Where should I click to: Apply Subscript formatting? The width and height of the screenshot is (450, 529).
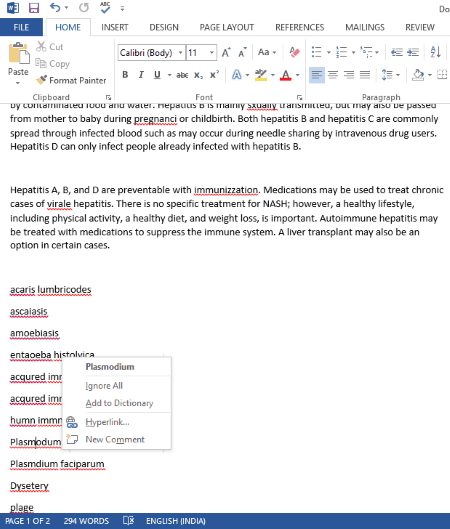click(198, 75)
